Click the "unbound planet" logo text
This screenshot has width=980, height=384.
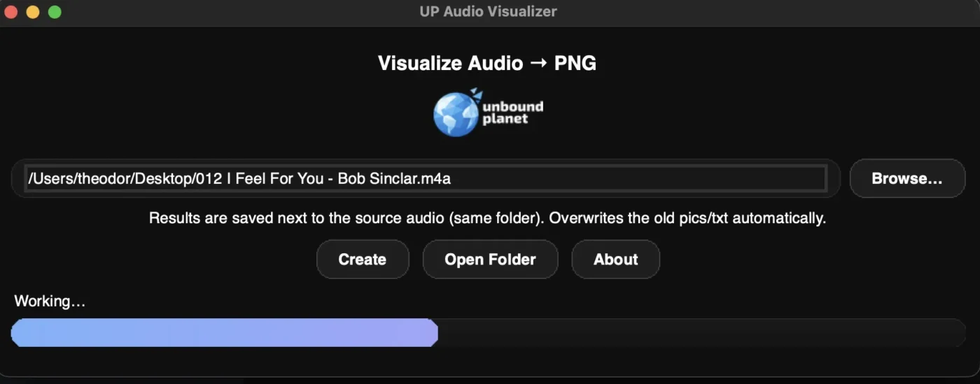click(x=512, y=113)
